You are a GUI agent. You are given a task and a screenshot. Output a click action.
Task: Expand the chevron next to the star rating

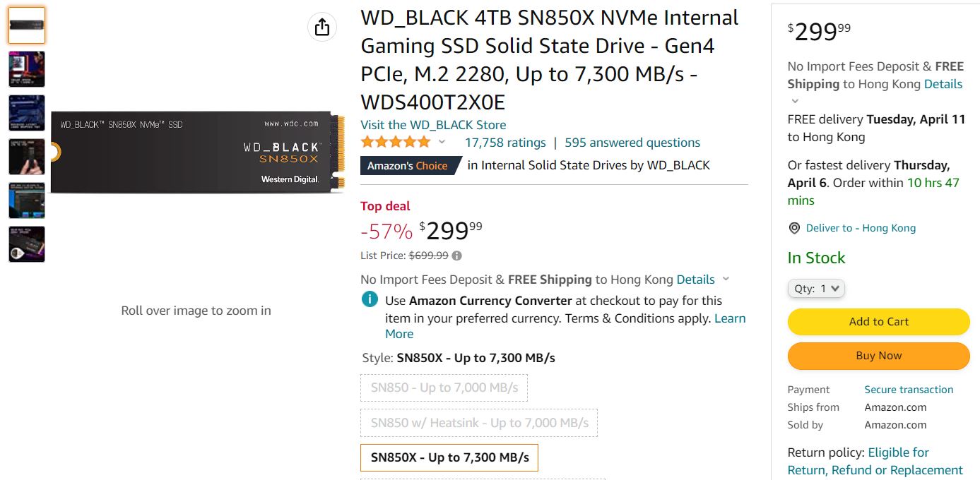pyautogui.click(x=442, y=143)
